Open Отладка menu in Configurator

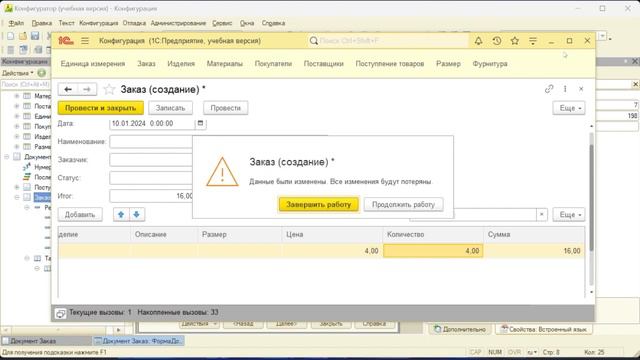pos(134,23)
